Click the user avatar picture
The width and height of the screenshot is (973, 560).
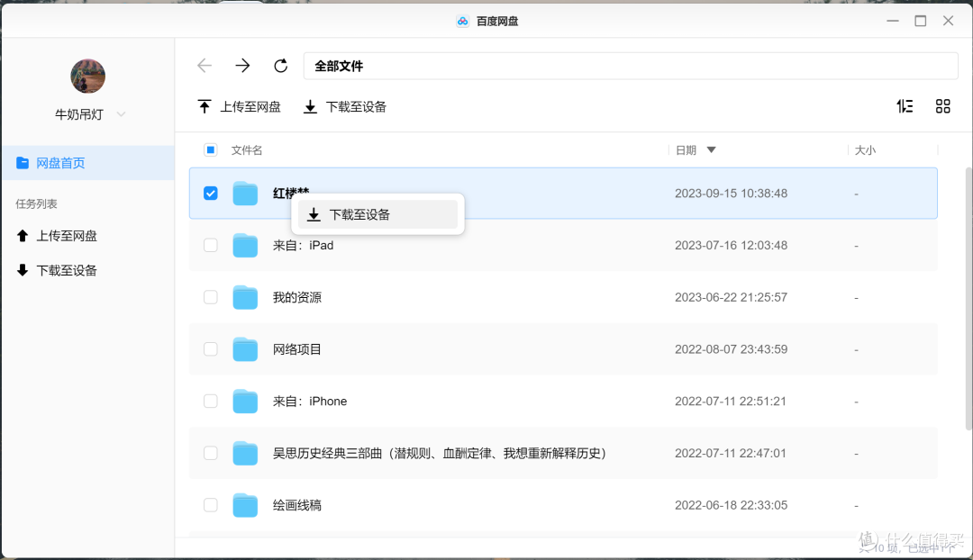tap(87, 77)
